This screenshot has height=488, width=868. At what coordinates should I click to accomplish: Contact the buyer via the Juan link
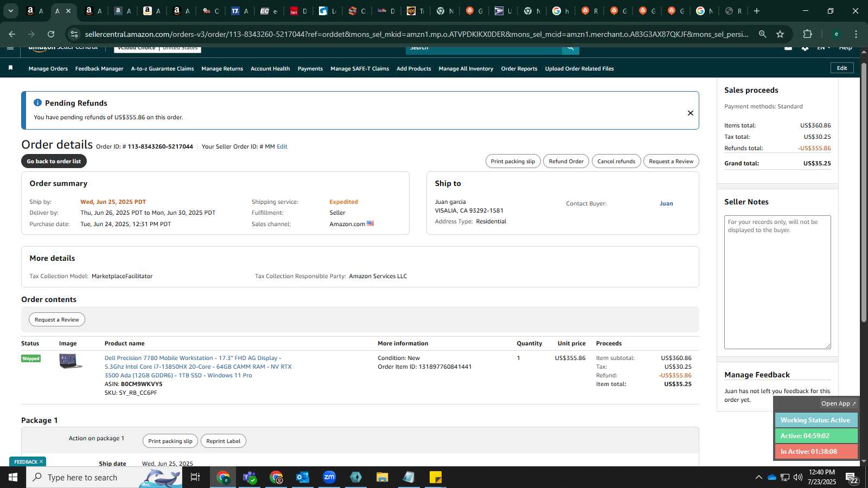tap(666, 203)
